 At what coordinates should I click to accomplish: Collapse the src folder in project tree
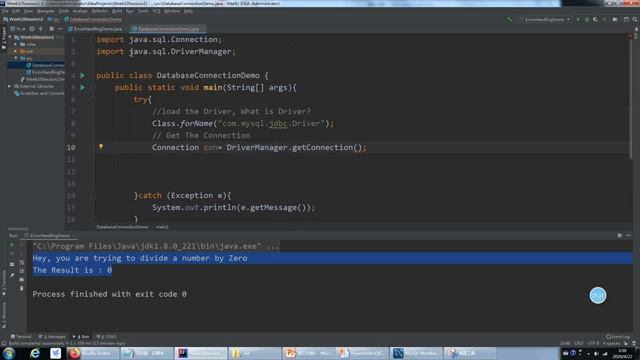tap(16, 58)
